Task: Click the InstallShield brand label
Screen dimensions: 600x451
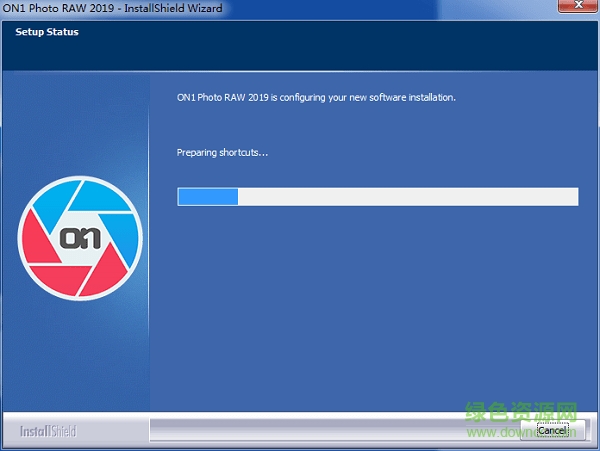Action: tap(48, 431)
